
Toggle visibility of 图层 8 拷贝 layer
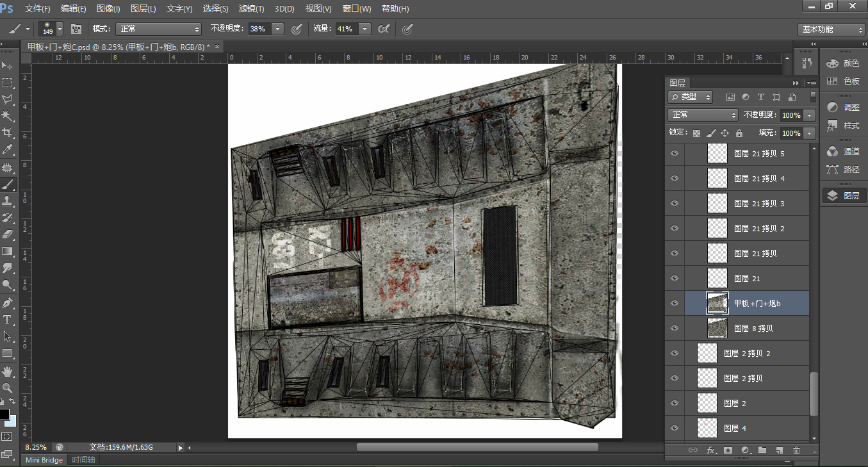[675, 328]
